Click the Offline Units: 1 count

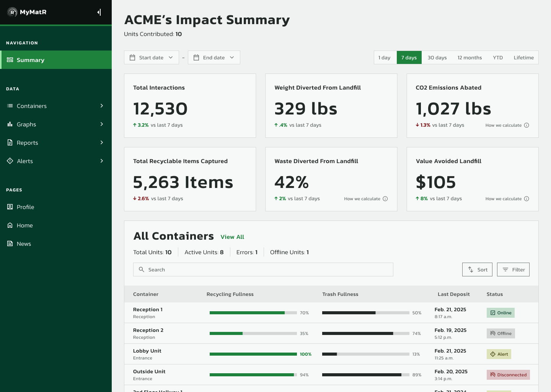pos(289,252)
